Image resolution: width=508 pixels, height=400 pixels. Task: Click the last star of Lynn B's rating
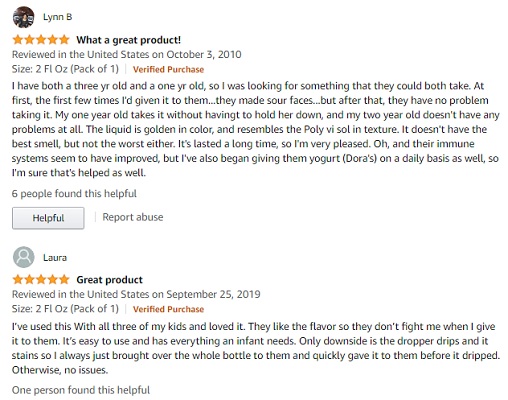64,40
